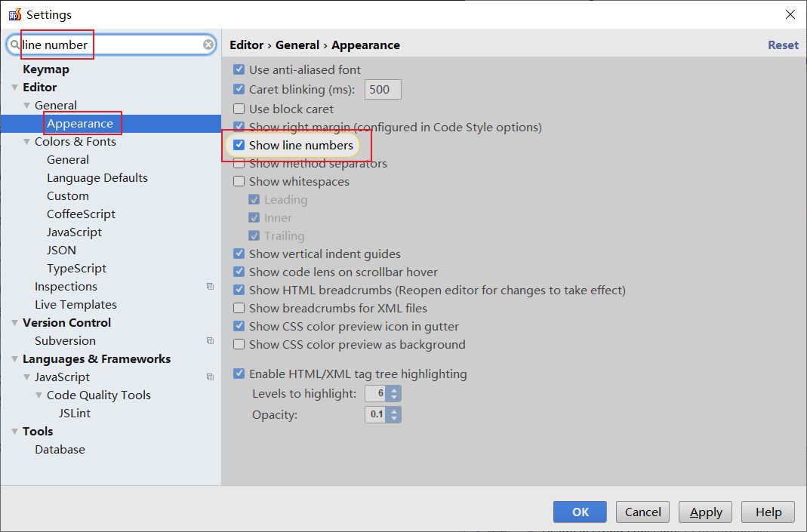Click the project-level icon next to JavaScript
Viewport: 807px width, 532px height.
coord(210,377)
